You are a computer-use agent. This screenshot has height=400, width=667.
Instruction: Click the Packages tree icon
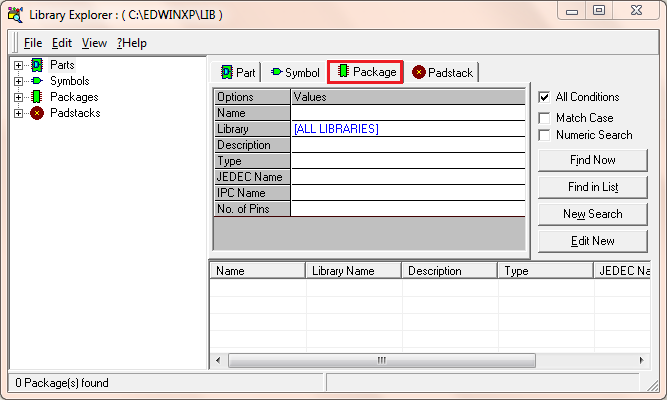coord(37,97)
